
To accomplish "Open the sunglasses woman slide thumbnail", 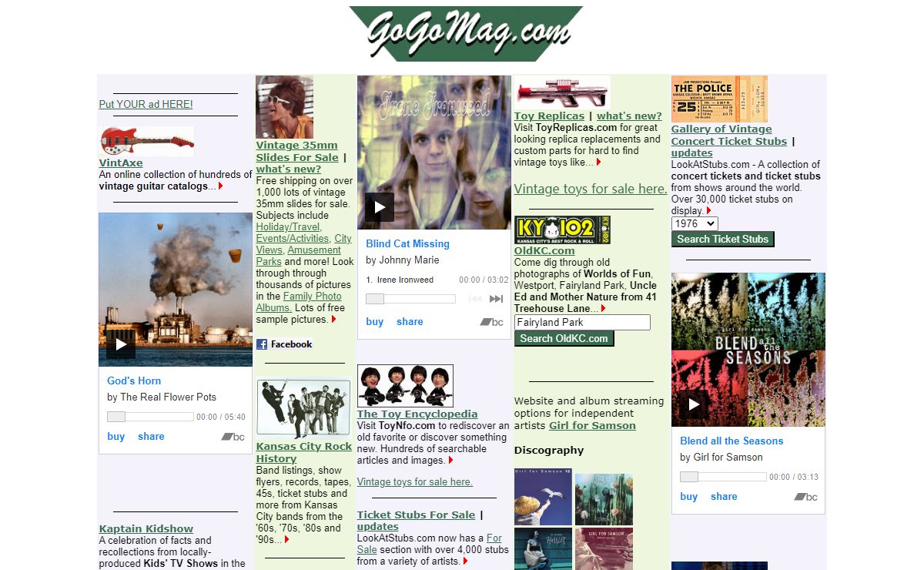I will (284, 107).
